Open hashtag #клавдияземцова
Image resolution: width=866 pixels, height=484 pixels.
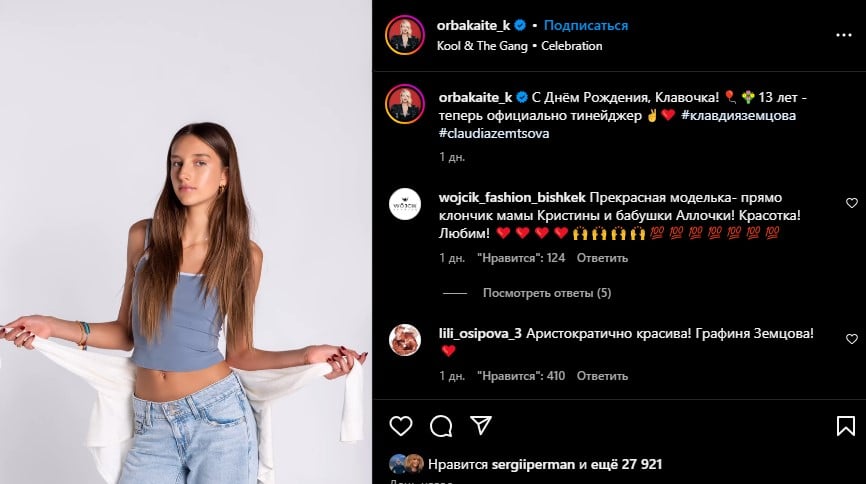click(x=738, y=115)
